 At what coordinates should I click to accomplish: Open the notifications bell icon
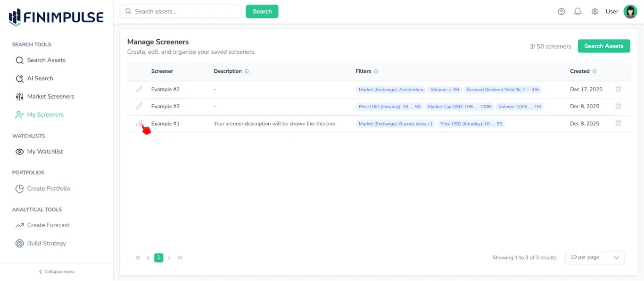pyautogui.click(x=578, y=11)
